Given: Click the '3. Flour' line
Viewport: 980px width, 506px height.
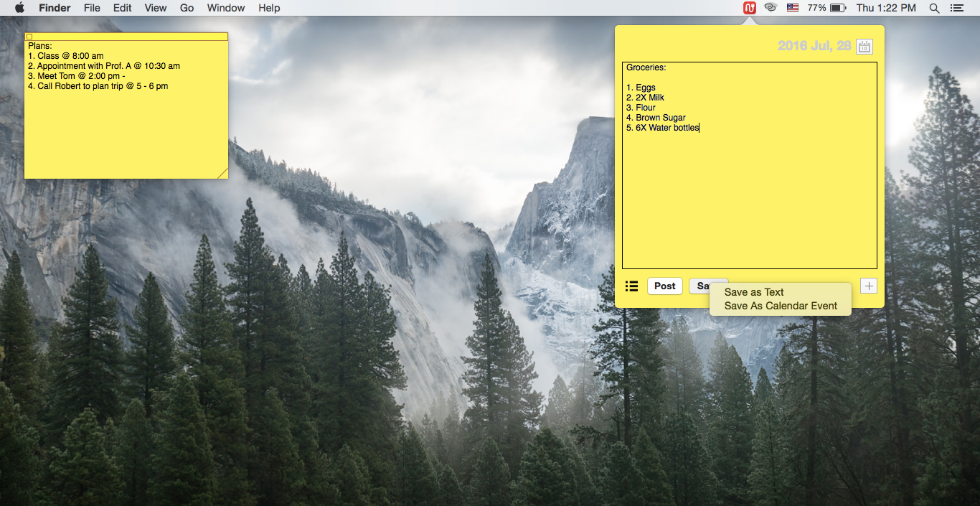Looking at the screenshot, I should coord(641,108).
